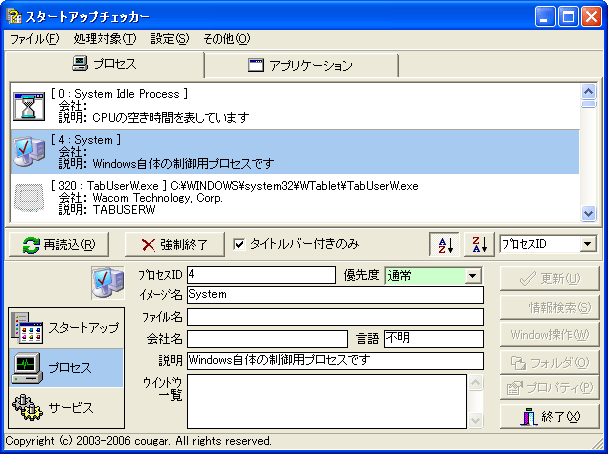Switch to the アプリケーション tab
608x454 pixels.
(301, 66)
